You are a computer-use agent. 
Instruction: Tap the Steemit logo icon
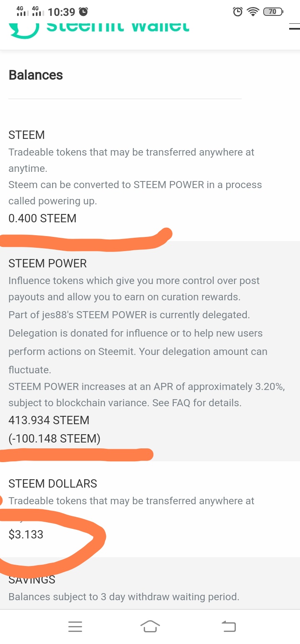pos(24,28)
